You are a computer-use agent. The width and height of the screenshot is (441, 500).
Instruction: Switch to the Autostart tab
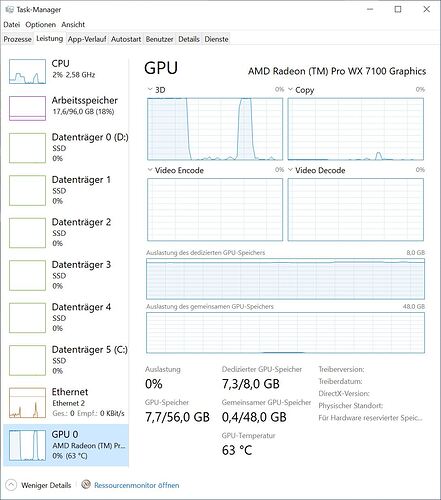126,39
